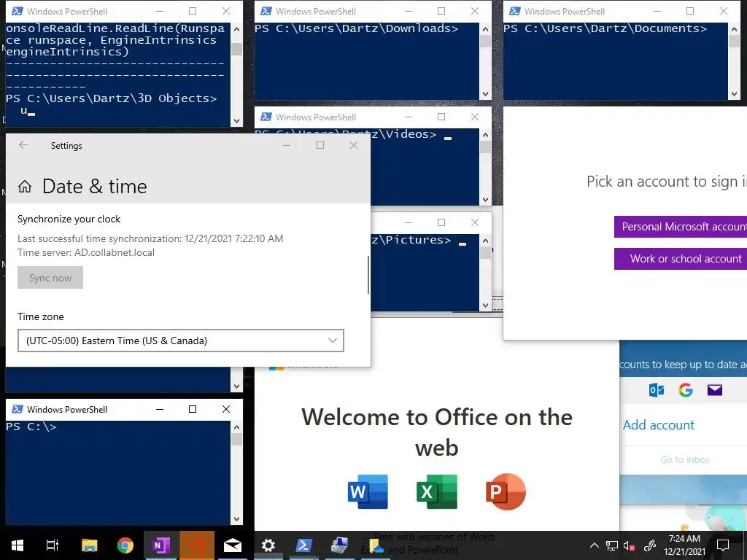The width and height of the screenshot is (747, 560).
Task: Close the Videos PowerShell window
Action: coord(474,117)
